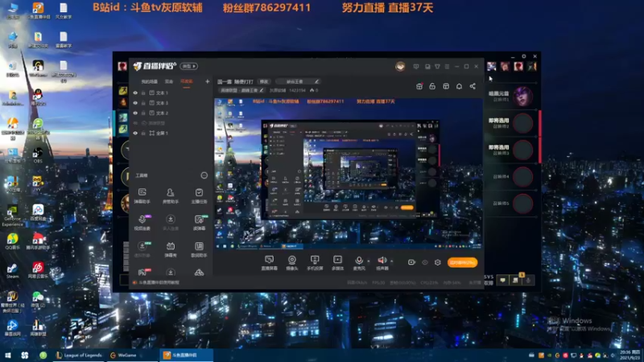The image size is (644, 362).
Task: Open the 读弹幕 tool icon
Action: pos(199,222)
